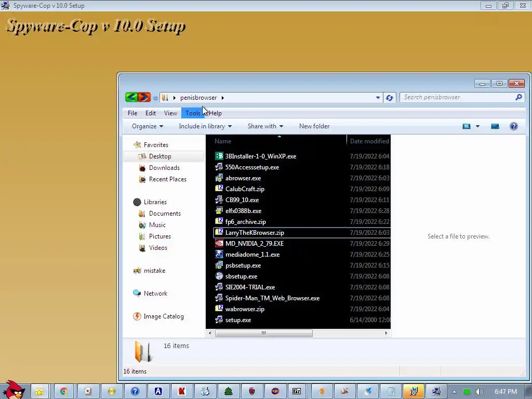Image resolution: width=532 pixels, height=399 pixels.
Task: Click the green Back navigation arrow
Action: (x=131, y=98)
